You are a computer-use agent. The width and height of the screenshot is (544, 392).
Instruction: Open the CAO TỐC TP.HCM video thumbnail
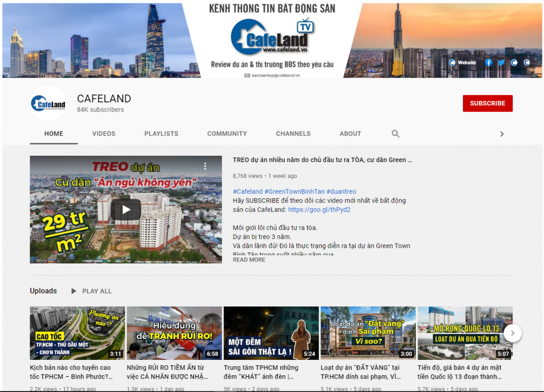click(77, 333)
